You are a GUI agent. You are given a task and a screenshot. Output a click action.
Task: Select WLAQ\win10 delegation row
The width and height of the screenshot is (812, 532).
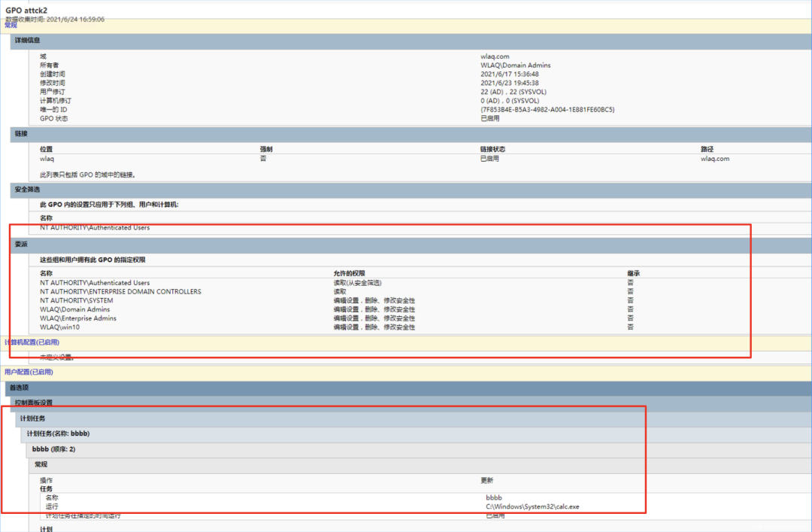59,327
